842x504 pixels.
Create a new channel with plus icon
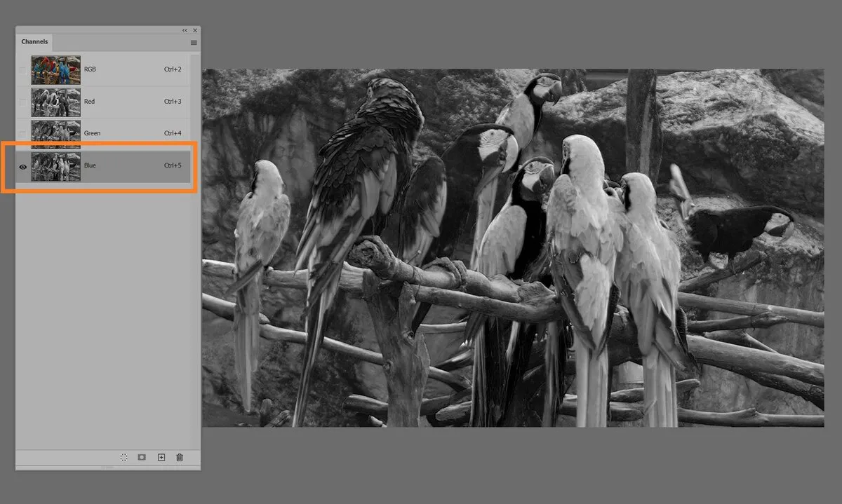coord(161,457)
